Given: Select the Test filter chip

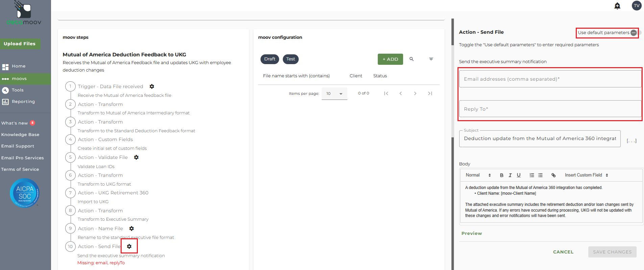Looking at the screenshot, I should (x=291, y=59).
